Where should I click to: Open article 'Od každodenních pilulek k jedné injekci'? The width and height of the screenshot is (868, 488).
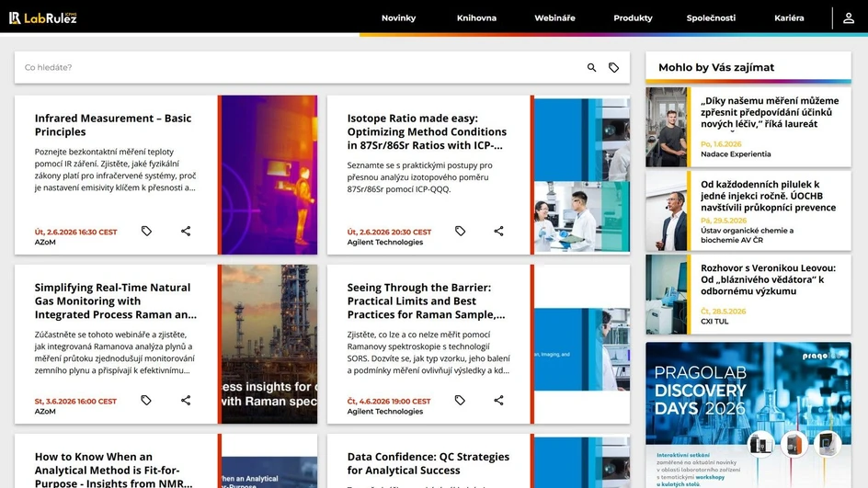[768, 196]
